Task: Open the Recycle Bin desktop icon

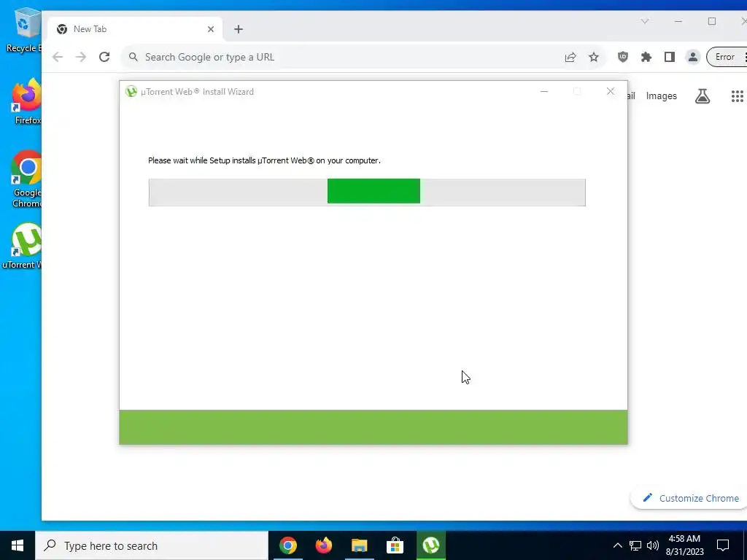Action: pos(24,30)
